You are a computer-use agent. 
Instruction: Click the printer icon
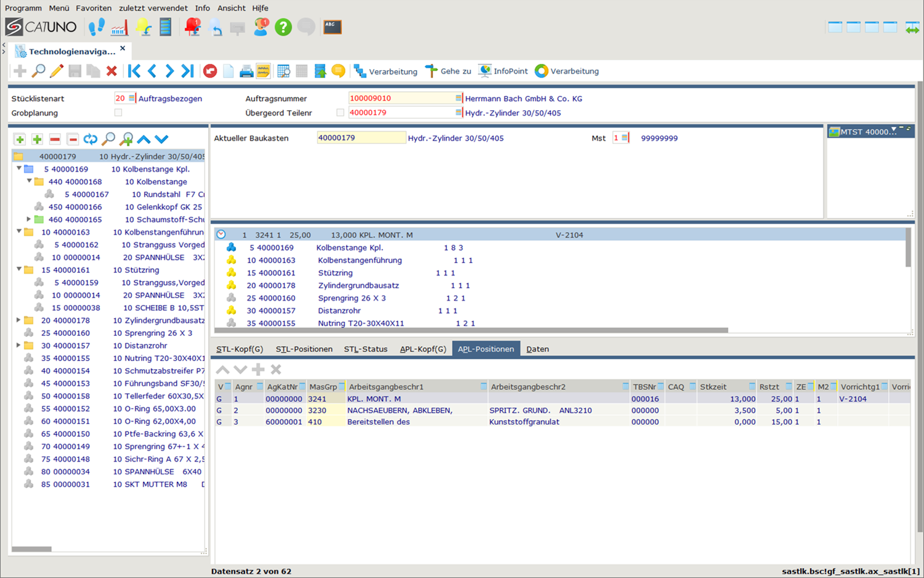246,71
